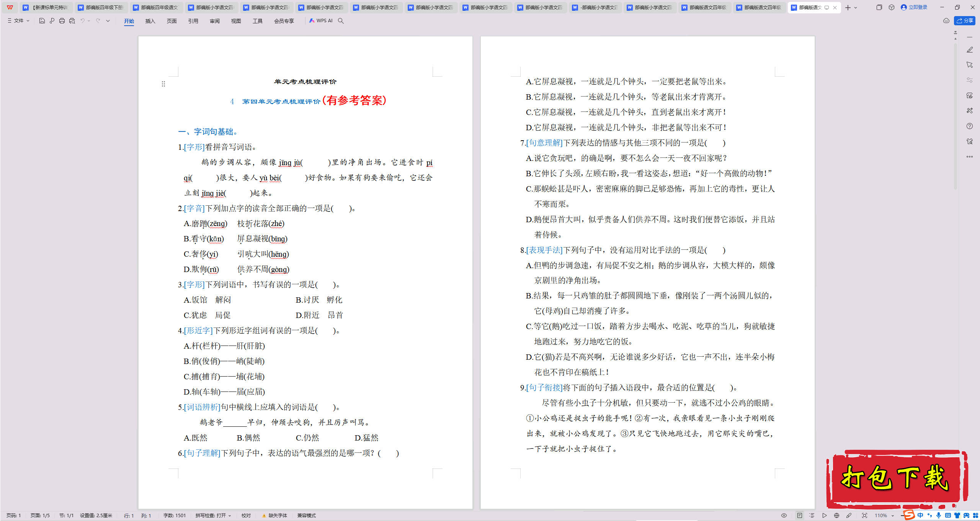Click the reading mode play icon
This screenshot has height=521, width=980.
click(824, 515)
